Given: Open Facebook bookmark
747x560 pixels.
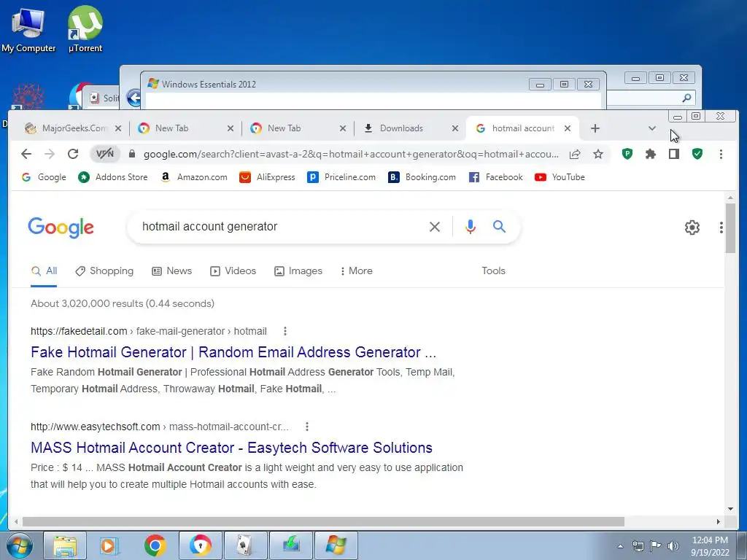Looking at the screenshot, I should click(x=496, y=177).
